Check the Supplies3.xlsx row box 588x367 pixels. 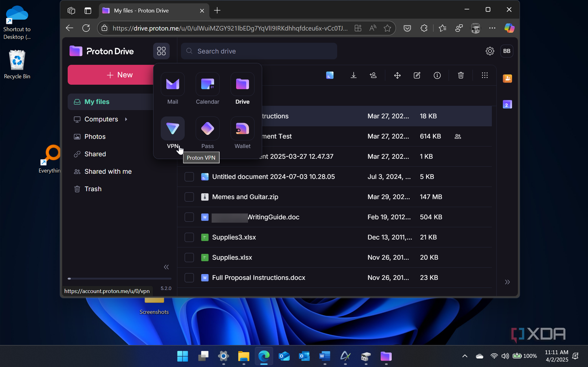click(189, 237)
